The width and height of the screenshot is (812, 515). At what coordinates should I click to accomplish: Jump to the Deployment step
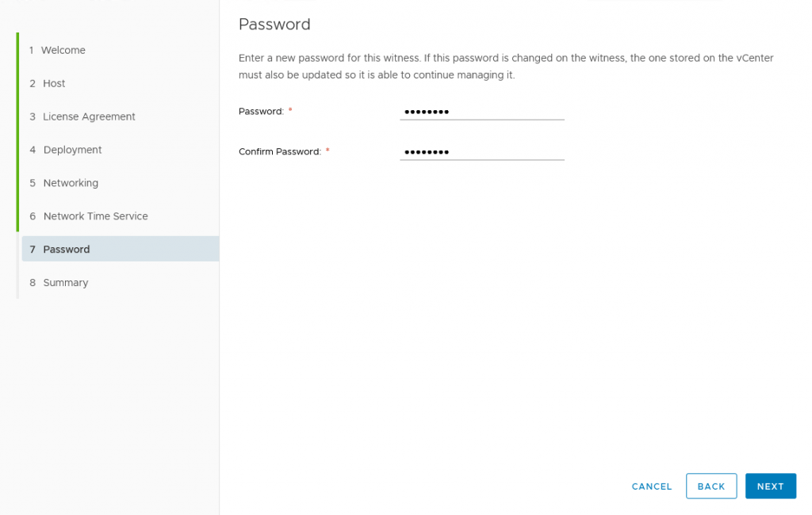click(x=72, y=150)
